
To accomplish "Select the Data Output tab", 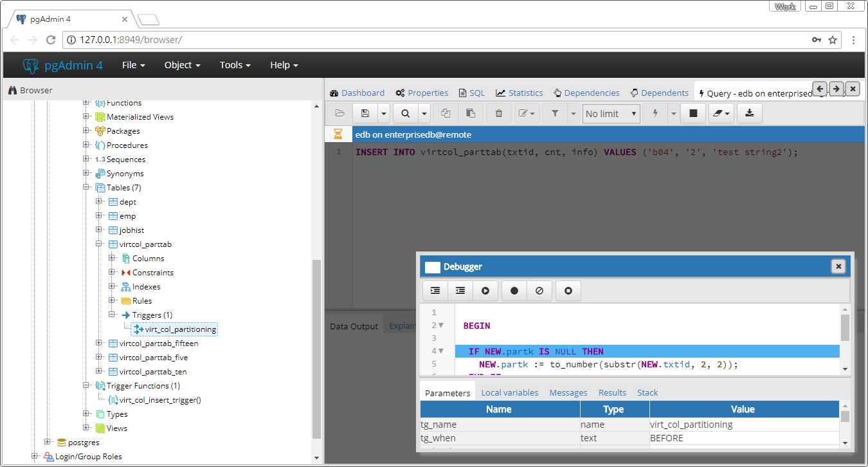I will click(x=354, y=326).
